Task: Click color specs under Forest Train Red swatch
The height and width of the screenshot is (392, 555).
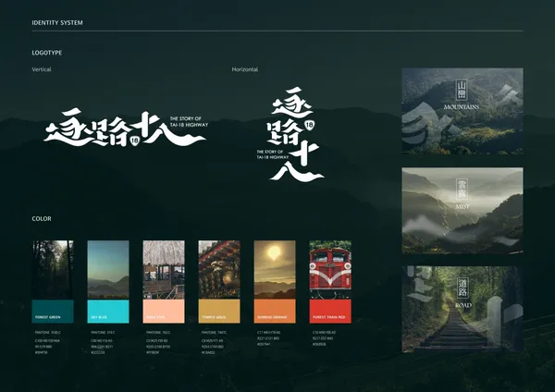Action: pos(325,338)
